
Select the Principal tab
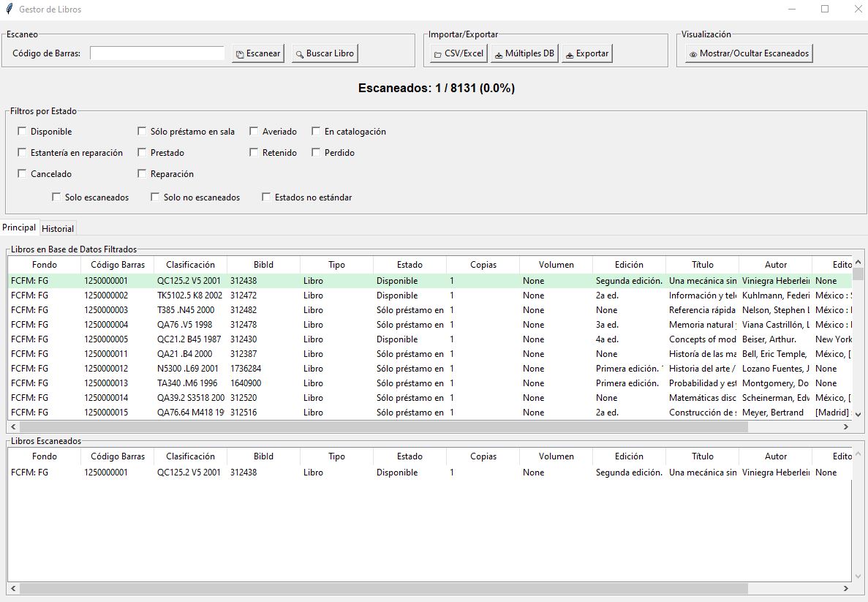(x=19, y=227)
